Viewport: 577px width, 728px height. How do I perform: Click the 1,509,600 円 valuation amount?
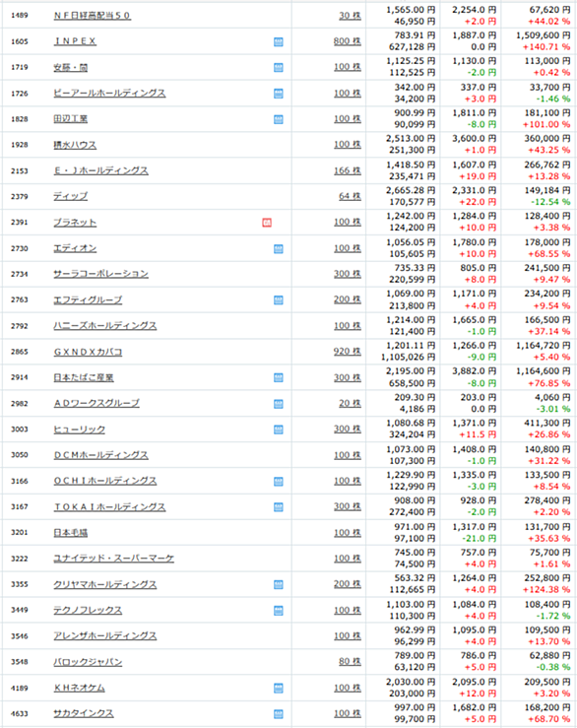[544, 35]
